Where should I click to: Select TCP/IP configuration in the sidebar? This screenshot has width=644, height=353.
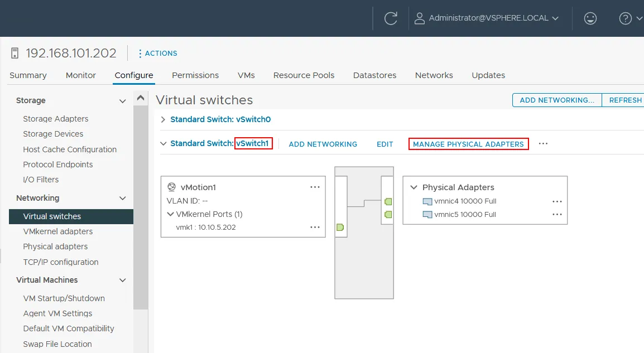point(61,262)
